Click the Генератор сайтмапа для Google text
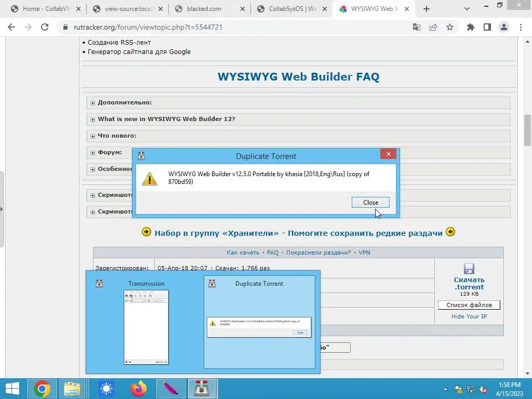532x399 pixels. [x=139, y=52]
